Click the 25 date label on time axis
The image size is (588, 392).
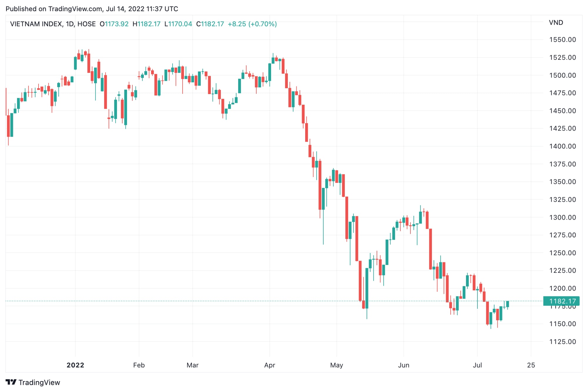pyautogui.click(x=531, y=365)
